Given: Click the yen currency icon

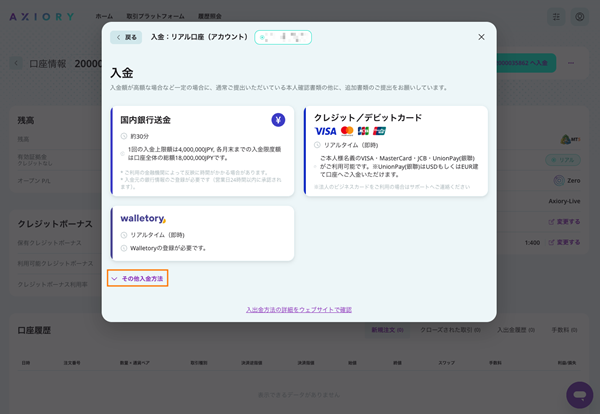Looking at the screenshot, I should 278,120.
